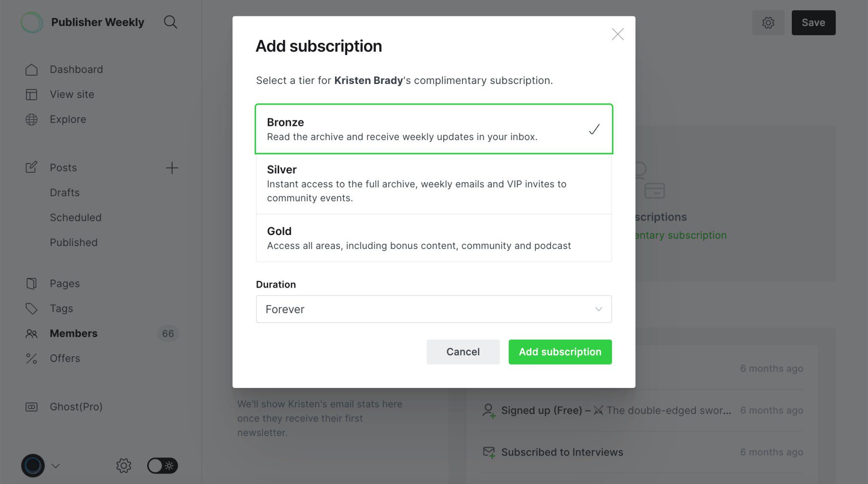Create a new post via the plus icon
The image size is (868, 484).
[172, 167]
